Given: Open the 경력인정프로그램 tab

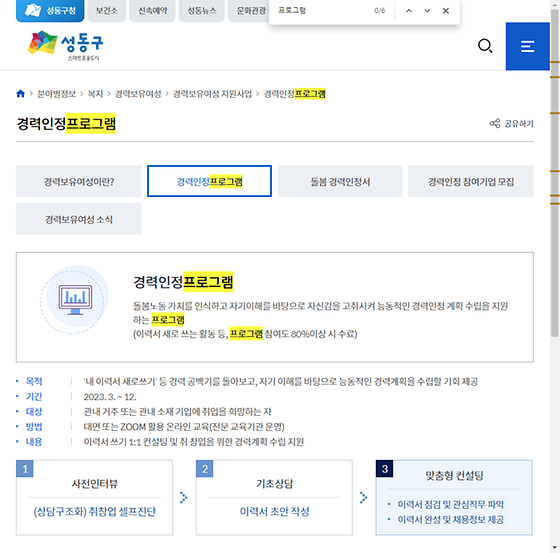Looking at the screenshot, I should pyautogui.click(x=209, y=181).
